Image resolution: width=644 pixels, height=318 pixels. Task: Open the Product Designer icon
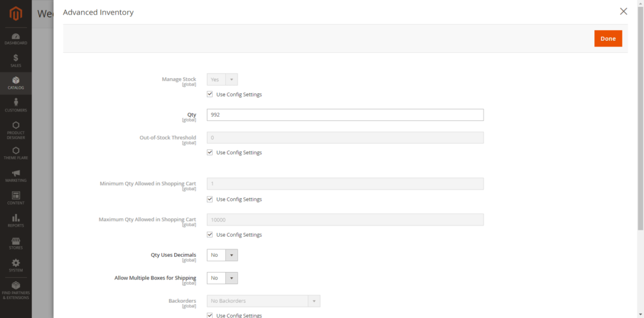click(x=16, y=125)
